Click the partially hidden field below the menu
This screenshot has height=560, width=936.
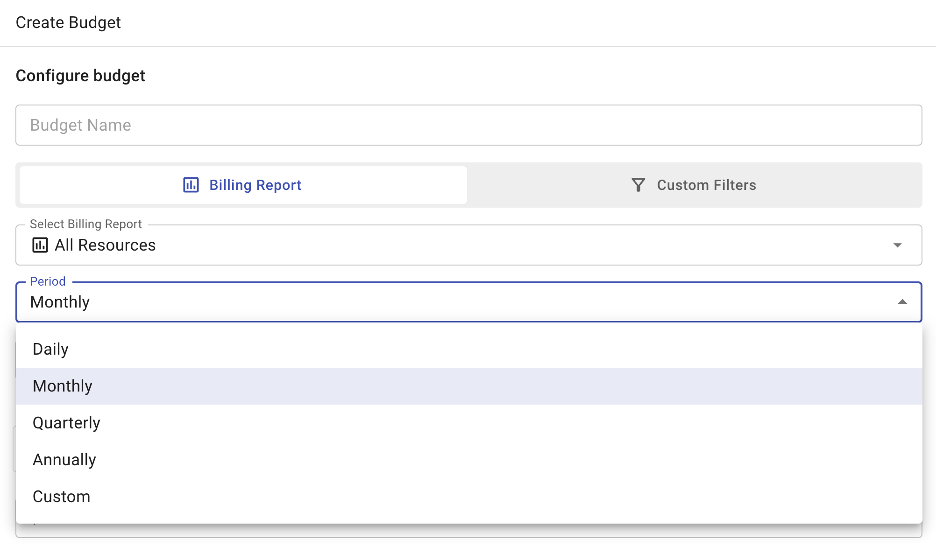point(468,531)
